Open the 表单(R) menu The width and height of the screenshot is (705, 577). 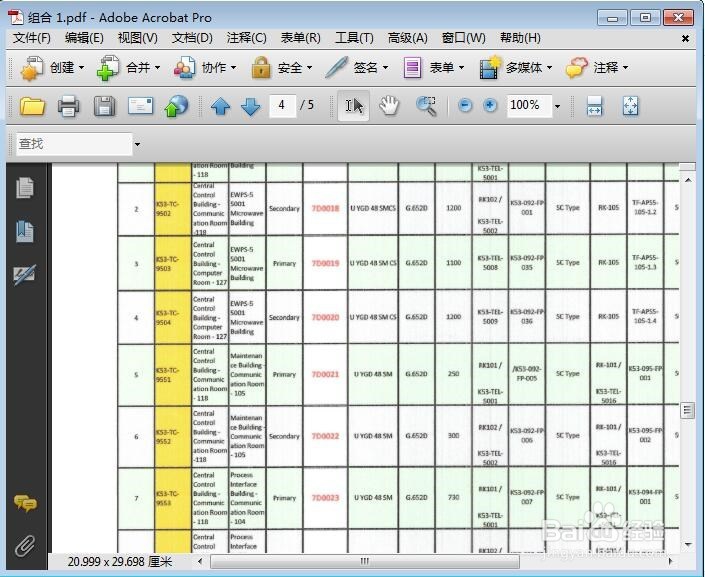(300, 38)
